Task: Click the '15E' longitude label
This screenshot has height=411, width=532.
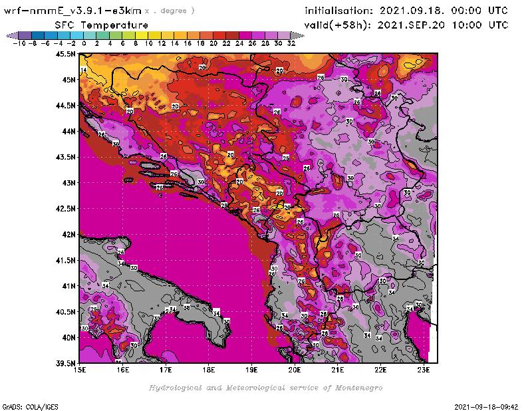Action: [x=80, y=370]
